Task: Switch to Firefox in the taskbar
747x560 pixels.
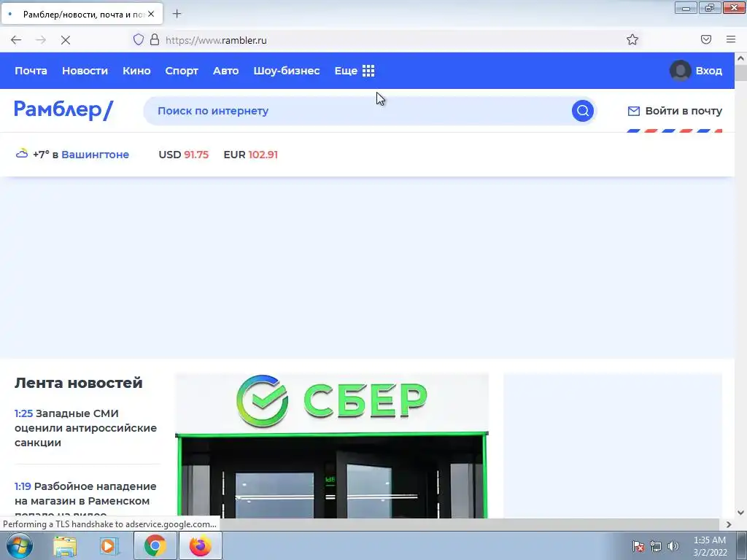Action: 201,545
